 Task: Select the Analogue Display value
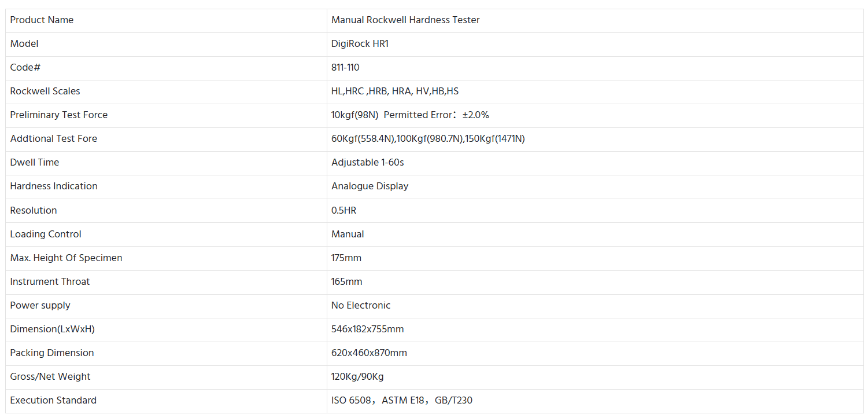click(x=370, y=186)
